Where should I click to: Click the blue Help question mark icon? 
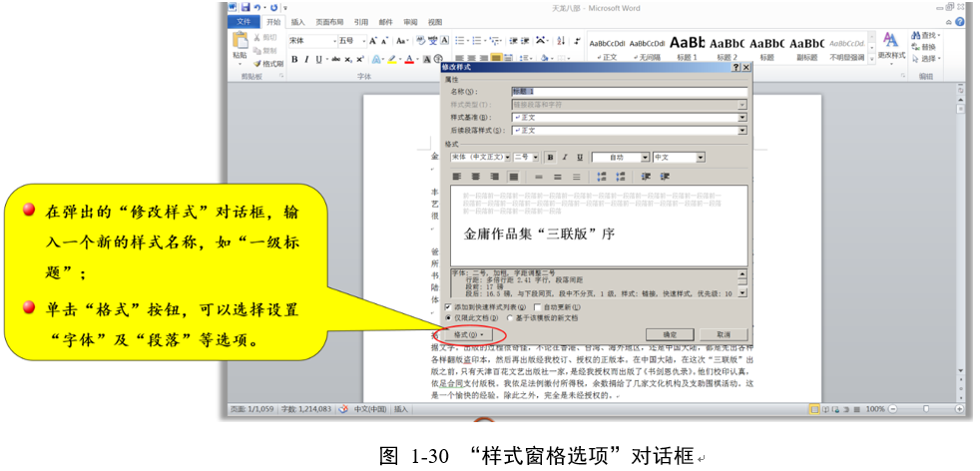(x=959, y=22)
